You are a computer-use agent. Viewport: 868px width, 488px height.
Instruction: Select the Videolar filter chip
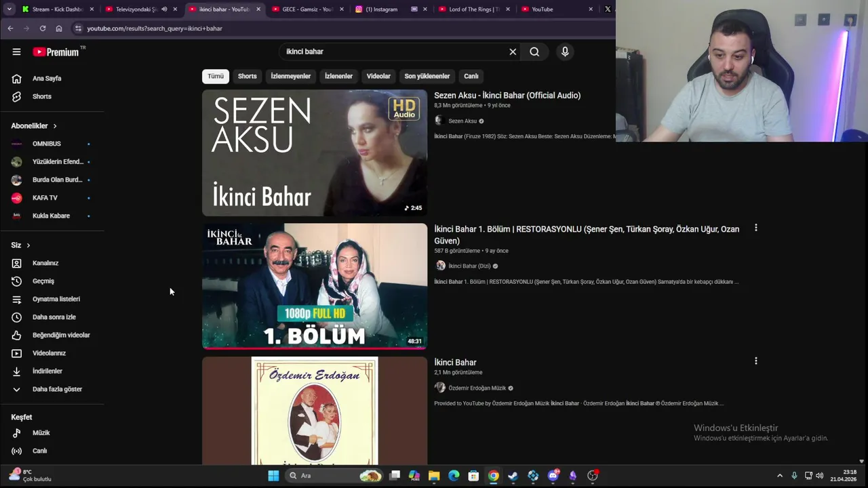click(378, 76)
